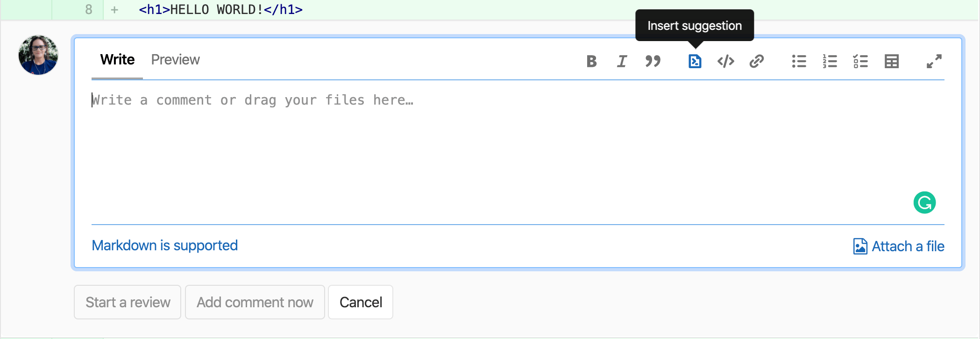980x339 pixels.
Task: Click Add comment now
Action: tap(255, 302)
